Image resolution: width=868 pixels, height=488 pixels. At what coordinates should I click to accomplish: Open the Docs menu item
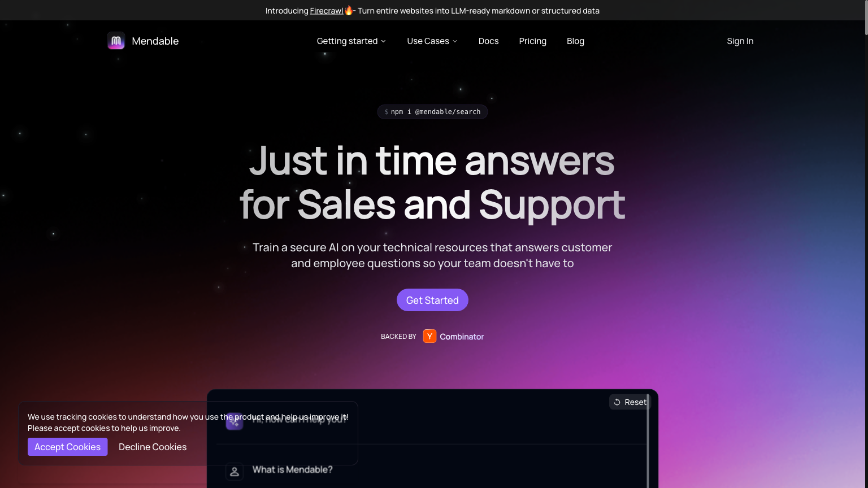point(488,41)
